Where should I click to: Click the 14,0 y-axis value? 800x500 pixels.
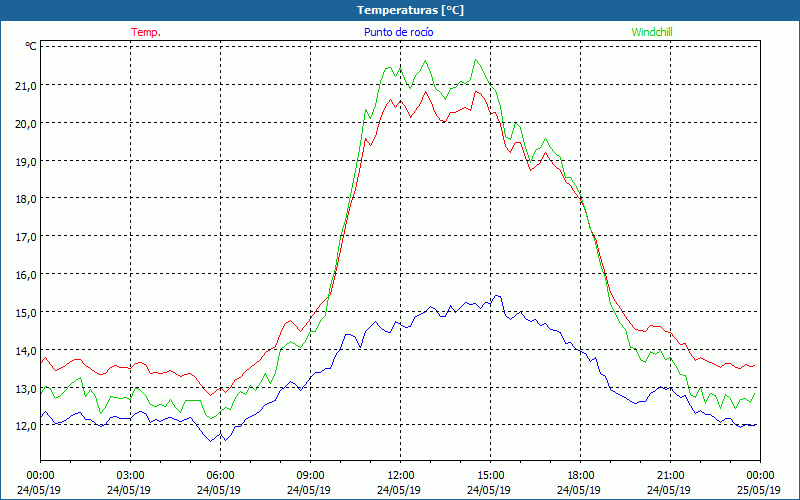pos(26,351)
